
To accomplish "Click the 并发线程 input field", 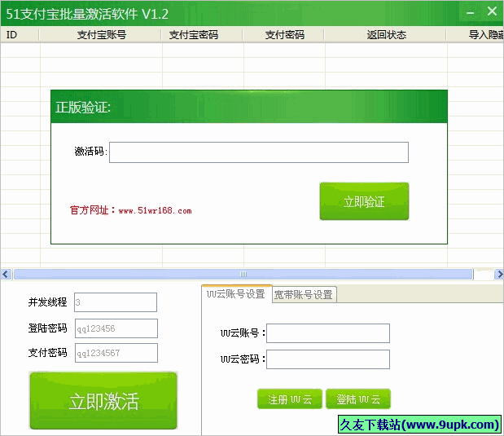I will pos(116,302).
